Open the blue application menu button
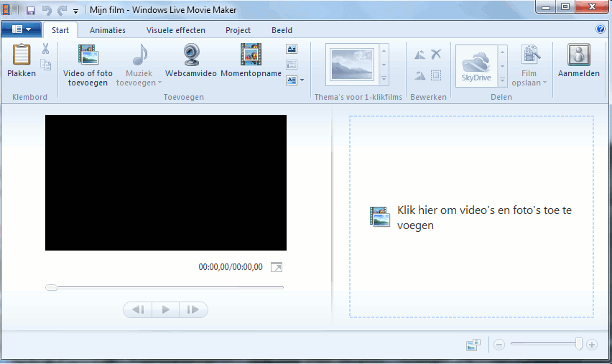The height and width of the screenshot is (364, 612). [21, 29]
